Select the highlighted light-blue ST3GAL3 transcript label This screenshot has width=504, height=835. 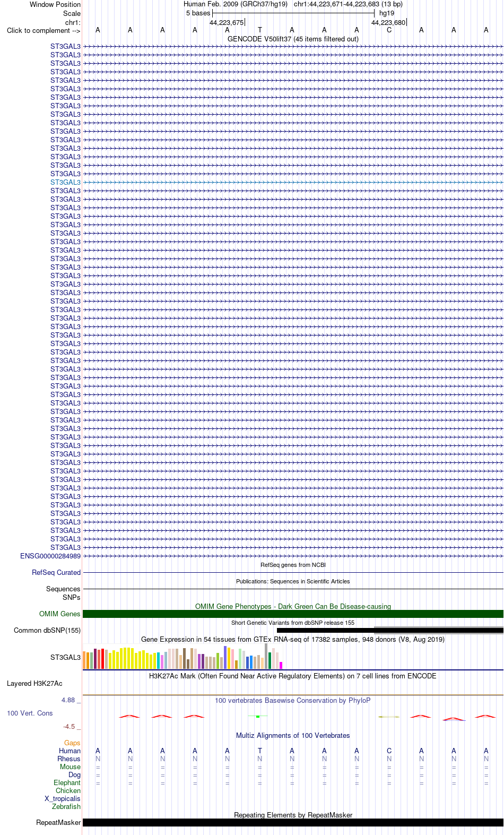tap(65, 182)
